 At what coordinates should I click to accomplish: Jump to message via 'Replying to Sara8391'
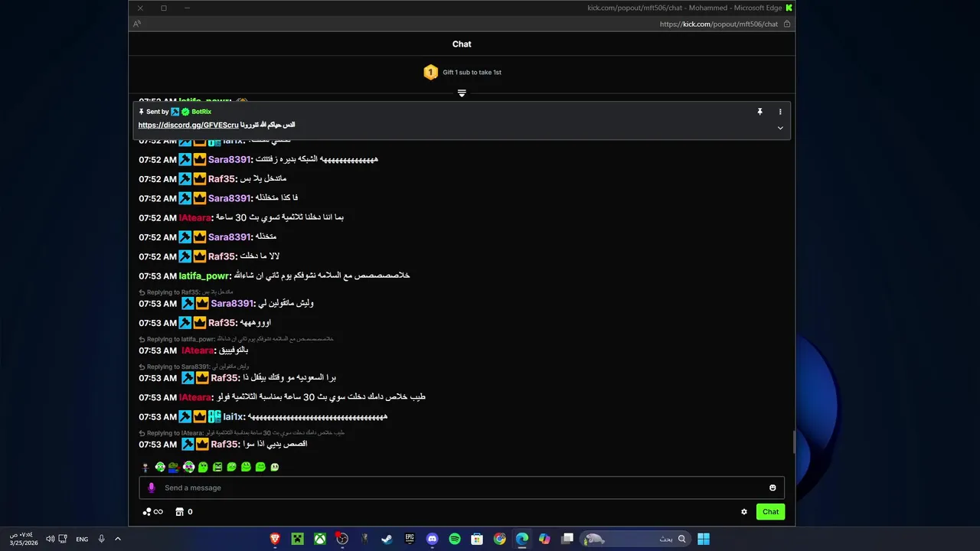tap(194, 367)
